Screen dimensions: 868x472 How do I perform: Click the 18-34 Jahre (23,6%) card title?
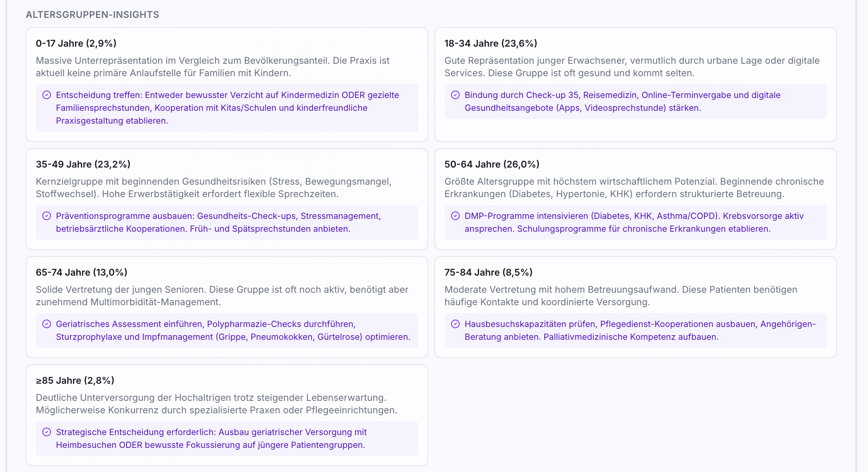tap(491, 43)
